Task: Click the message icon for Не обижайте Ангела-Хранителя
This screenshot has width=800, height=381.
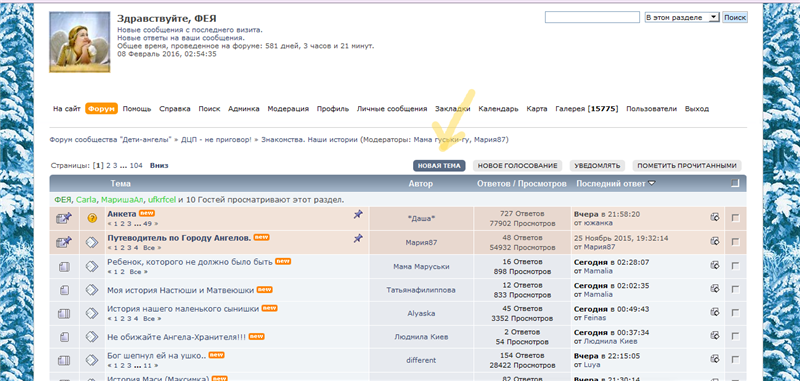Action: pyautogui.click(x=91, y=337)
